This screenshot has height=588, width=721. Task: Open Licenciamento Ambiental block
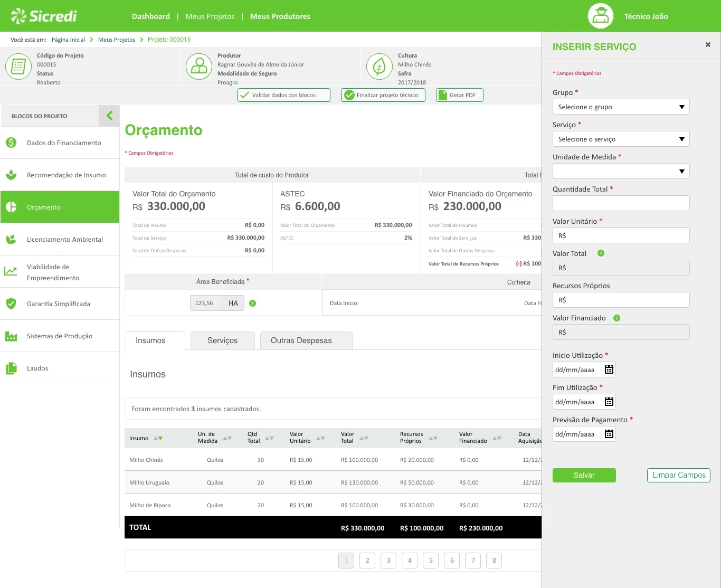pyautogui.click(x=60, y=239)
